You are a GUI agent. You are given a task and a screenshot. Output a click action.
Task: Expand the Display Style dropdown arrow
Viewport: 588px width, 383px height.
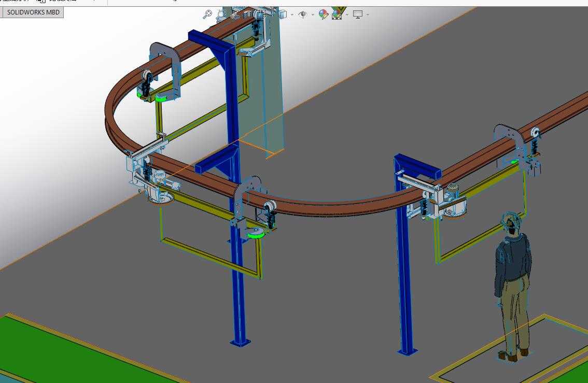[x=292, y=15]
